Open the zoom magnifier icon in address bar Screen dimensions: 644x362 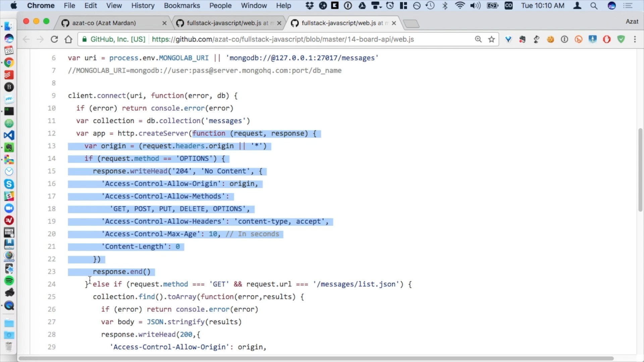[x=478, y=39]
